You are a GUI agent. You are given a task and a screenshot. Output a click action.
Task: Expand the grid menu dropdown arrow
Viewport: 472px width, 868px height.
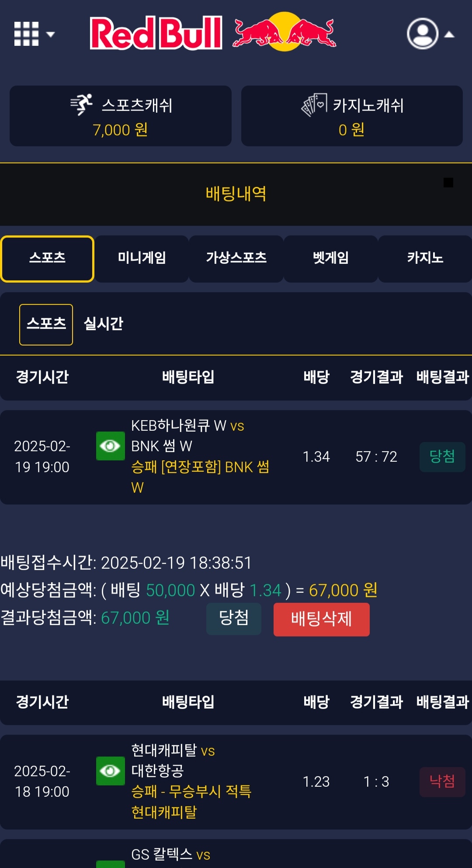51,34
